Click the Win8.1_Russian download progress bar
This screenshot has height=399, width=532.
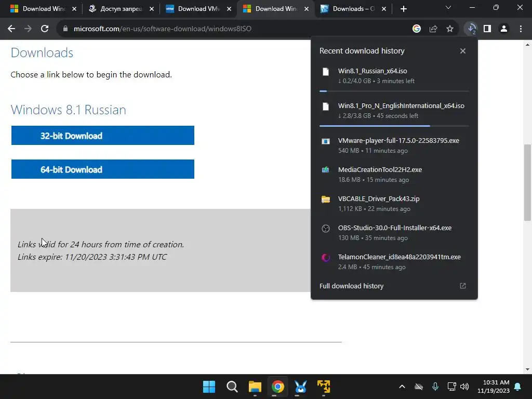click(x=394, y=91)
